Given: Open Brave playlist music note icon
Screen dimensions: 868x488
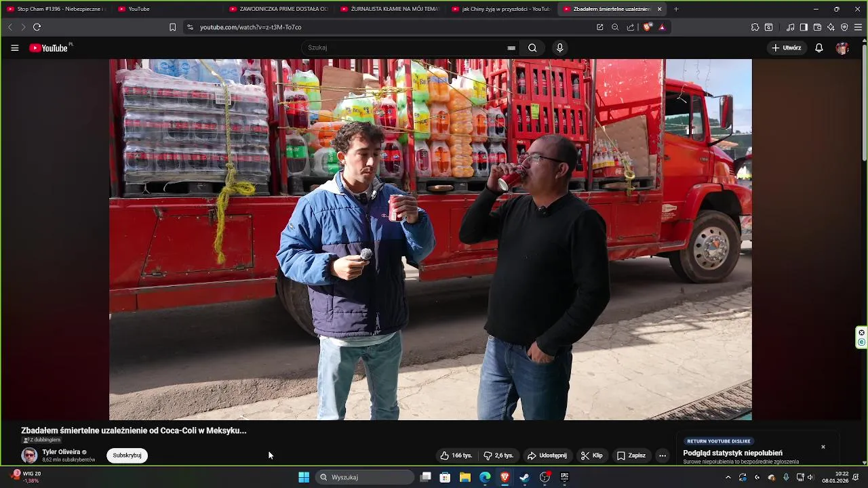Looking at the screenshot, I should coord(790,27).
